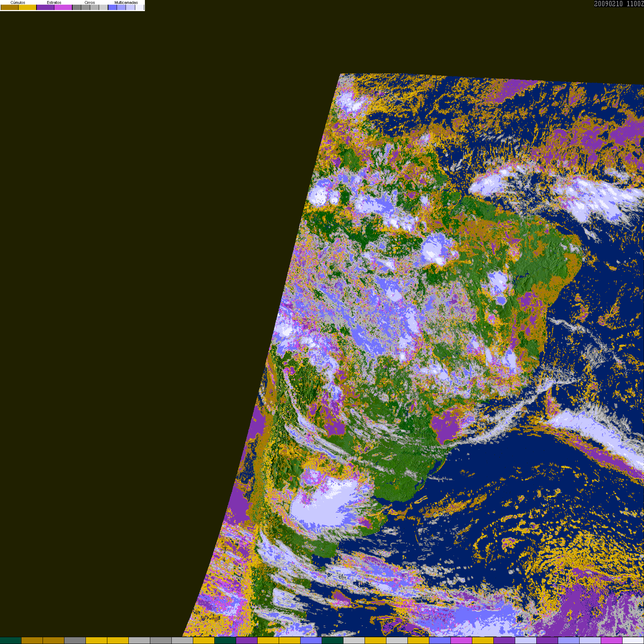Click the dark brown Cúmulos legend swatch
Viewport: 644px width, 644px height.
click(10, 8)
